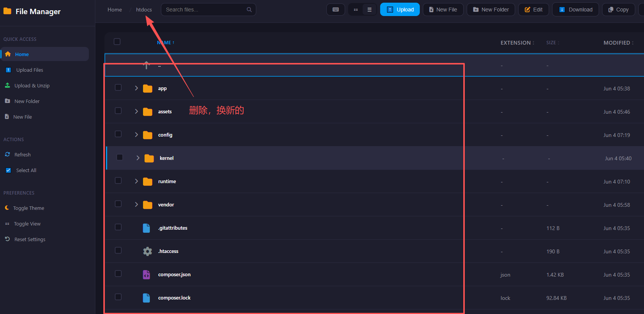Click the Copy toolbar button
This screenshot has width=644, height=314.
tap(618, 10)
